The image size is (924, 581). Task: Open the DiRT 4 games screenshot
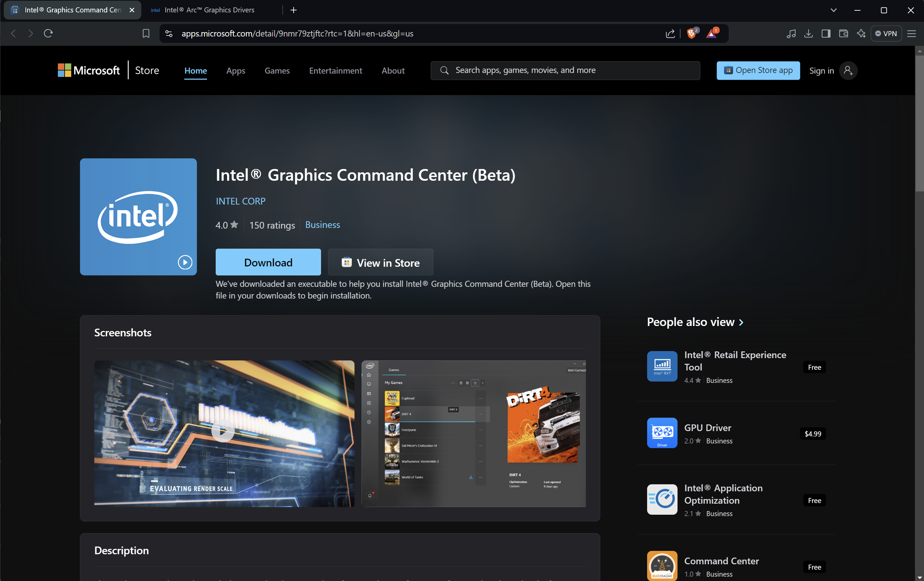(x=474, y=433)
